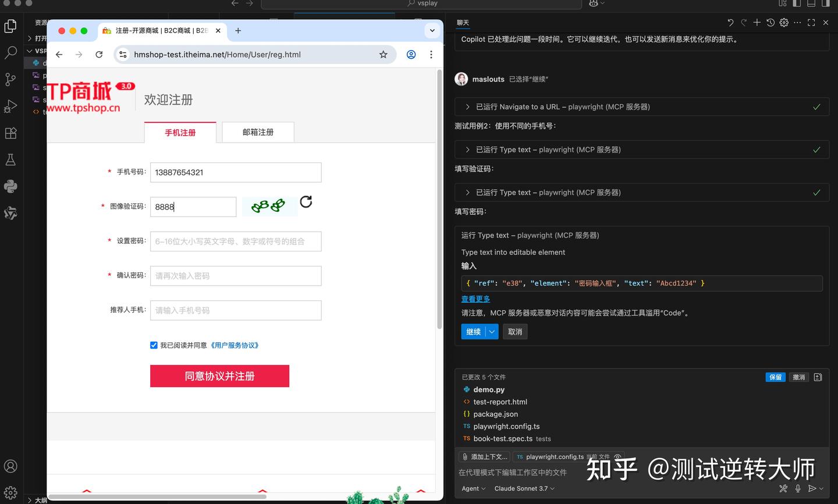838x504 pixels.
Task: Click the blue 继续 button
Action: click(x=474, y=332)
